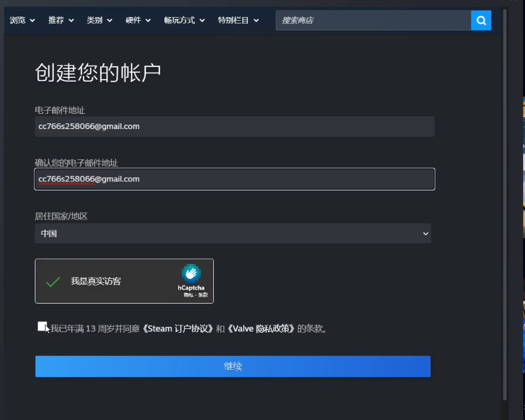Click the blue 继续 button
Viewport: 525px width, 420px height.
pyautogui.click(x=233, y=366)
